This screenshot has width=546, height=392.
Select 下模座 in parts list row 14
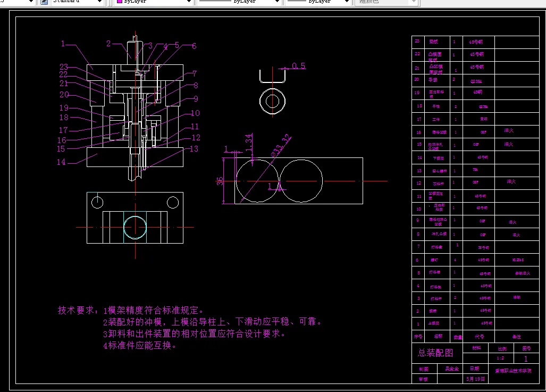pos(439,158)
